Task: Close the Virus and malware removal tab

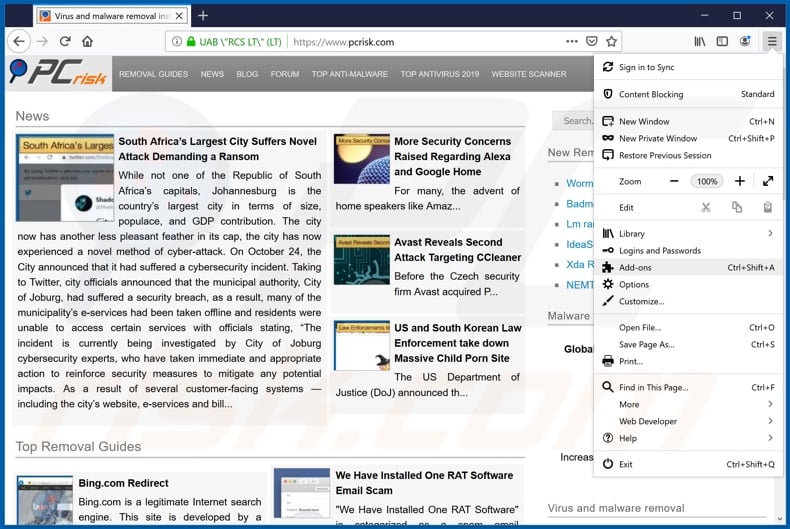Action: [179, 16]
